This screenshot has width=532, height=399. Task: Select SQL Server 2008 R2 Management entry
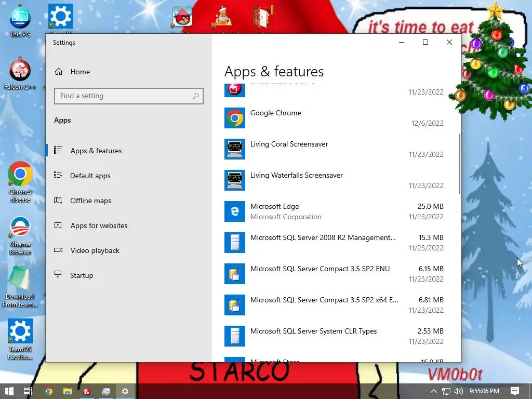[334, 243]
